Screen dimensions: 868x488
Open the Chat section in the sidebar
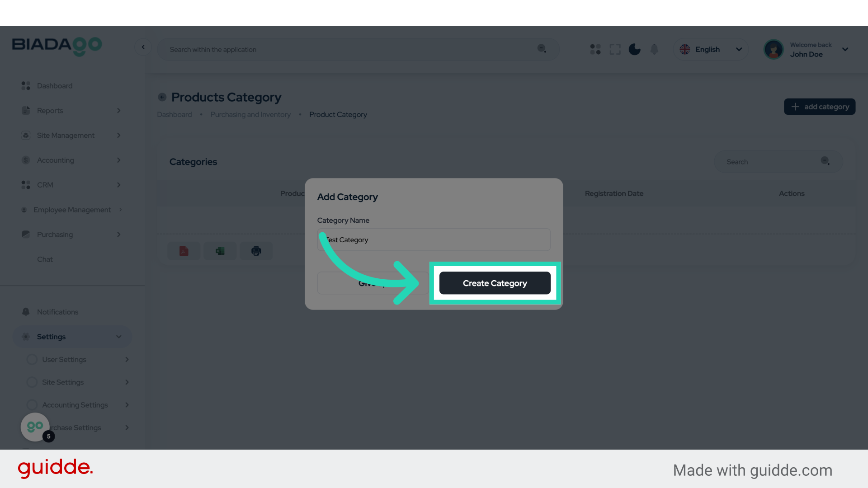[45, 259]
